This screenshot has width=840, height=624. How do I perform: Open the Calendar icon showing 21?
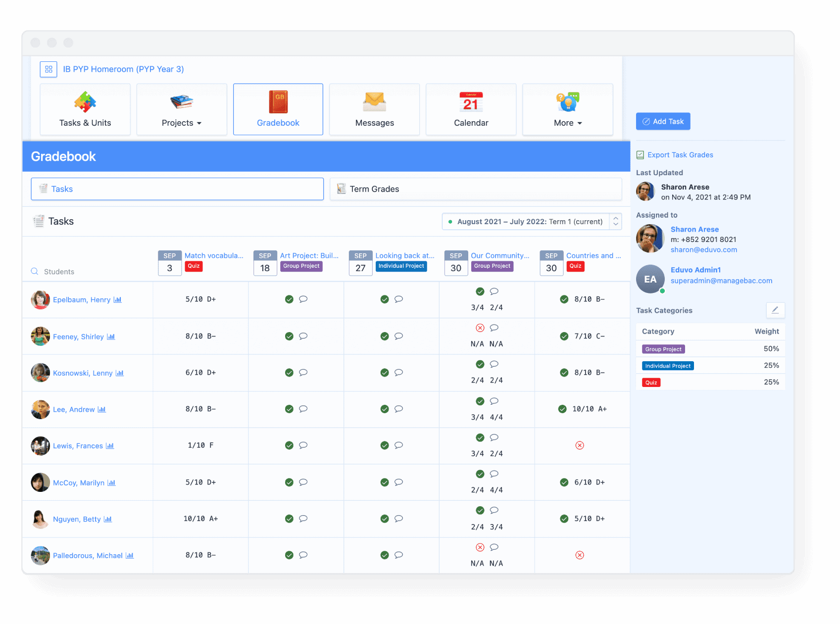point(471,102)
